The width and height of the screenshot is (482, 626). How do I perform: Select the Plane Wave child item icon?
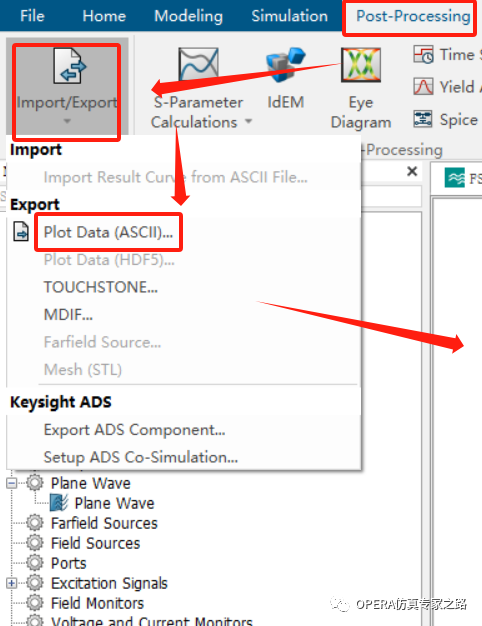(x=59, y=503)
